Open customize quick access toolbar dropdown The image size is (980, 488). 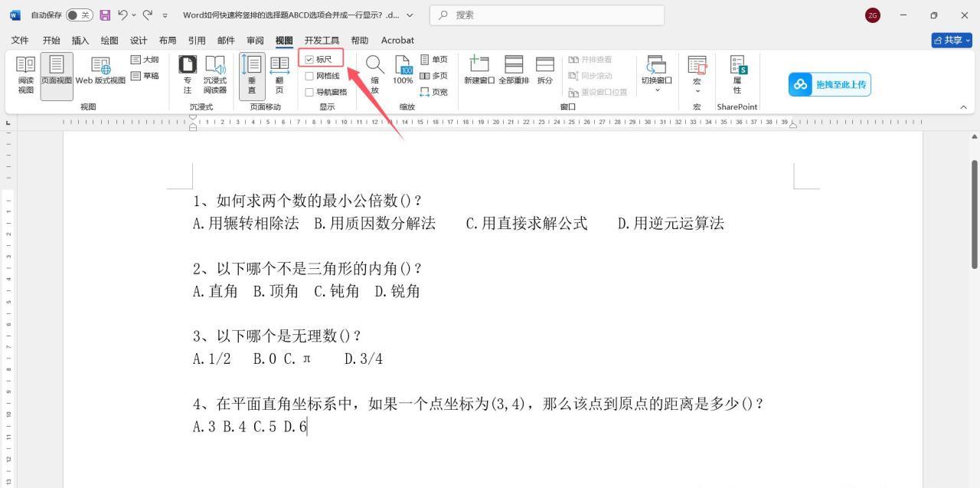[165, 16]
